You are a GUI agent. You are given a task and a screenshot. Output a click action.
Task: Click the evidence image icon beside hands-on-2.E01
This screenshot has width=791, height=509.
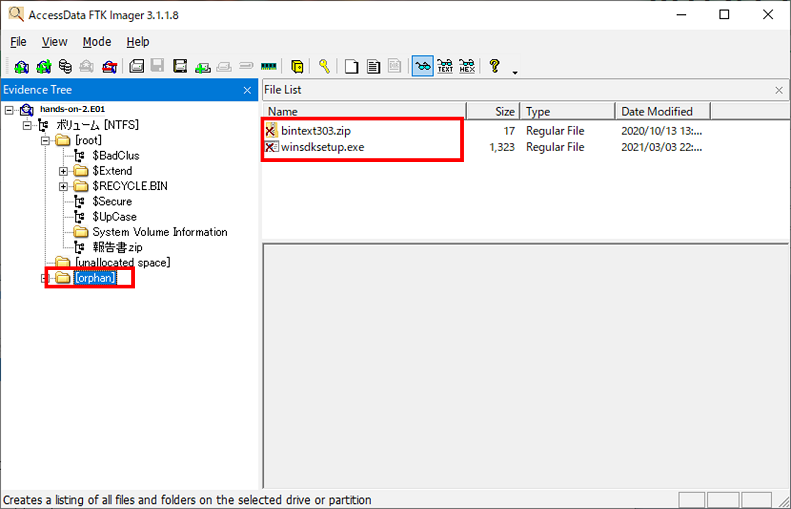click(26, 109)
